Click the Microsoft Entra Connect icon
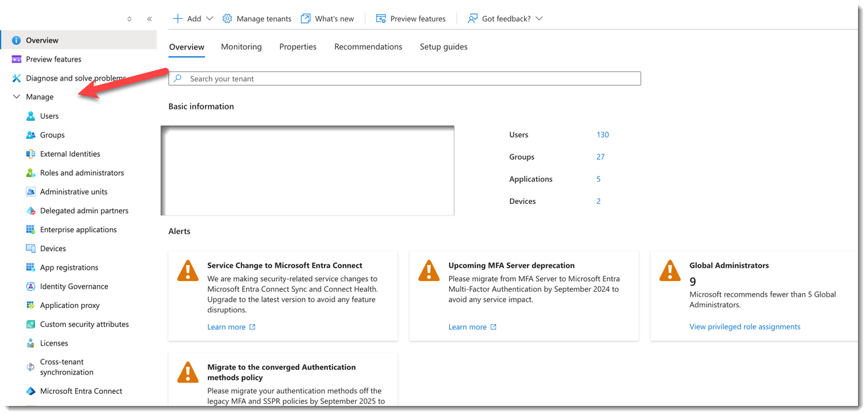 click(31, 391)
